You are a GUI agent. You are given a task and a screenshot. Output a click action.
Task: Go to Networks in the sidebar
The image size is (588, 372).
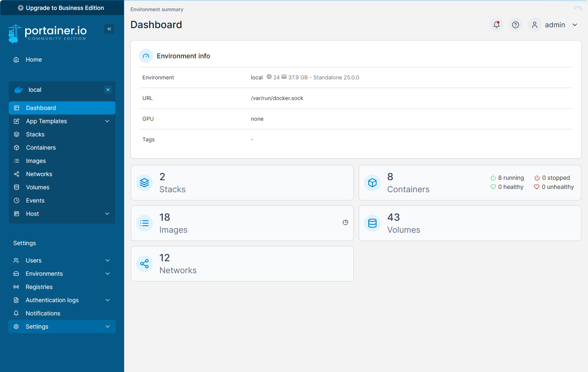point(62,174)
